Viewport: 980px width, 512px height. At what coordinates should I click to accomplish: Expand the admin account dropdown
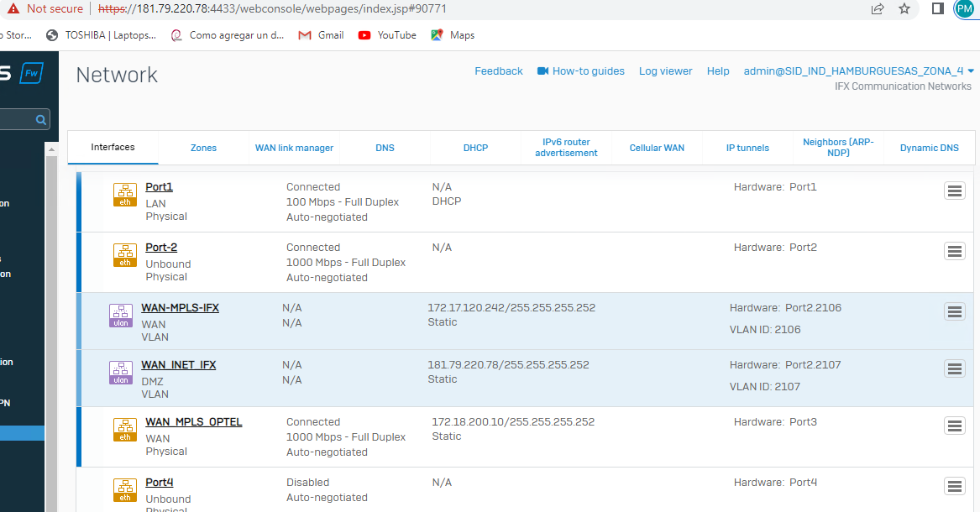click(x=971, y=71)
